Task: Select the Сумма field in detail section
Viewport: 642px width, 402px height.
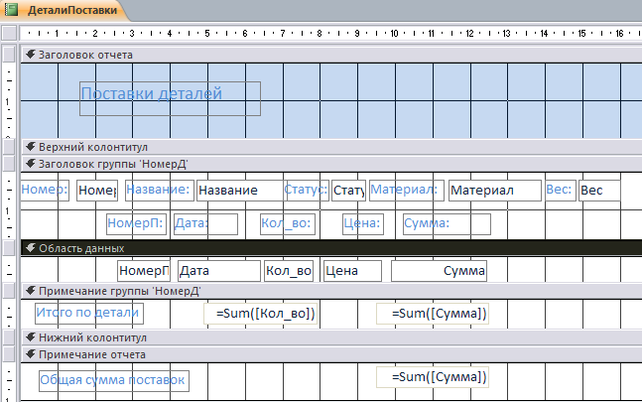Action: (x=439, y=271)
